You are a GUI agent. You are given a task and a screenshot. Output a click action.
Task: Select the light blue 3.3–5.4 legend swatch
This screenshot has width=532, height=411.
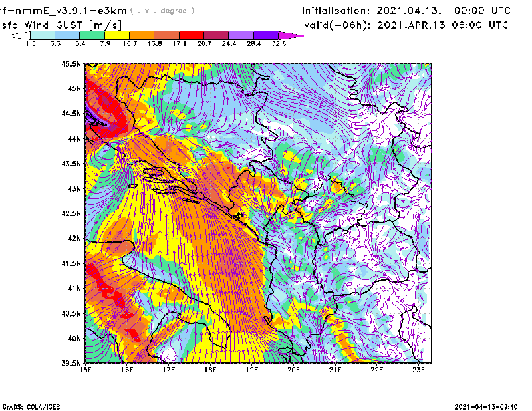click(x=67, y=35)
